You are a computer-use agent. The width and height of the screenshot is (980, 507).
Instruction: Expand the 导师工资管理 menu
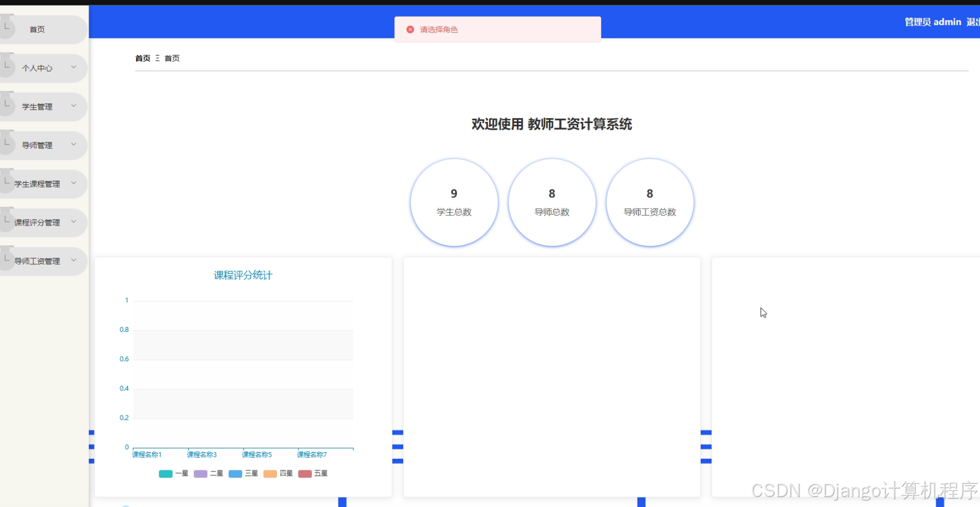tap(74, 260)
